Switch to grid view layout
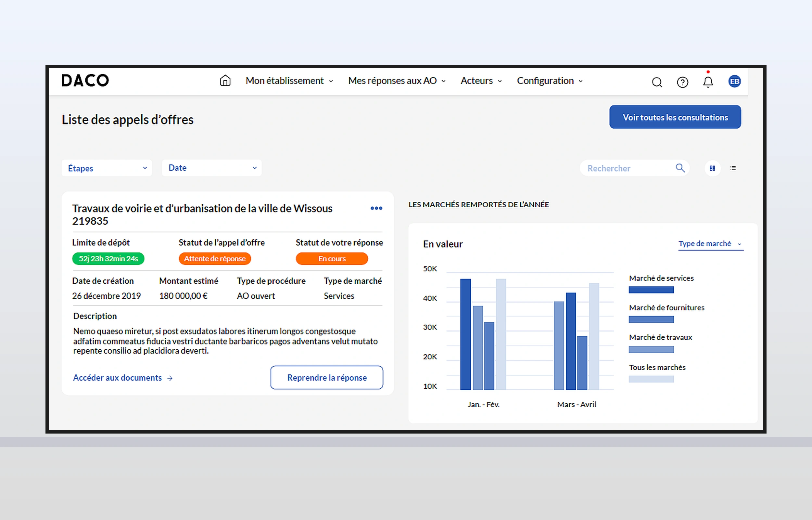The width and height of the screenshot is (812, 520). (x=712, y=168)
